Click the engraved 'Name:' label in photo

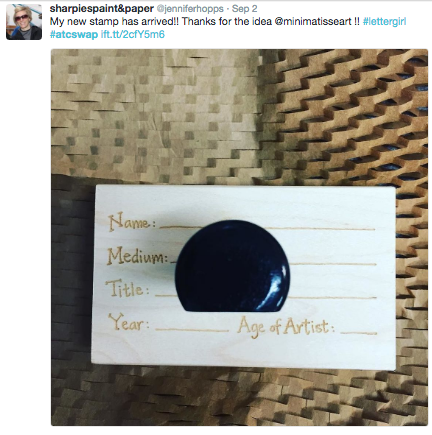click(131, 222)
